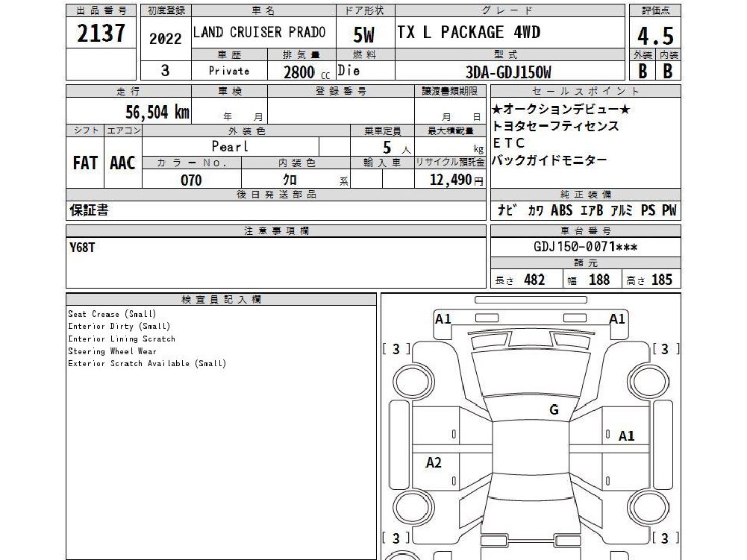Click the G mark on the windshield diagram
The height and width of the screenshot is (560, 747).
(554, 409)
